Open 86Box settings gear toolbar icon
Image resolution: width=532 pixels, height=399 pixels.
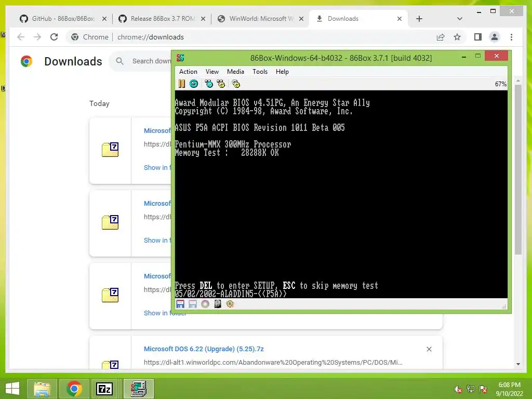tap(236, 84)
